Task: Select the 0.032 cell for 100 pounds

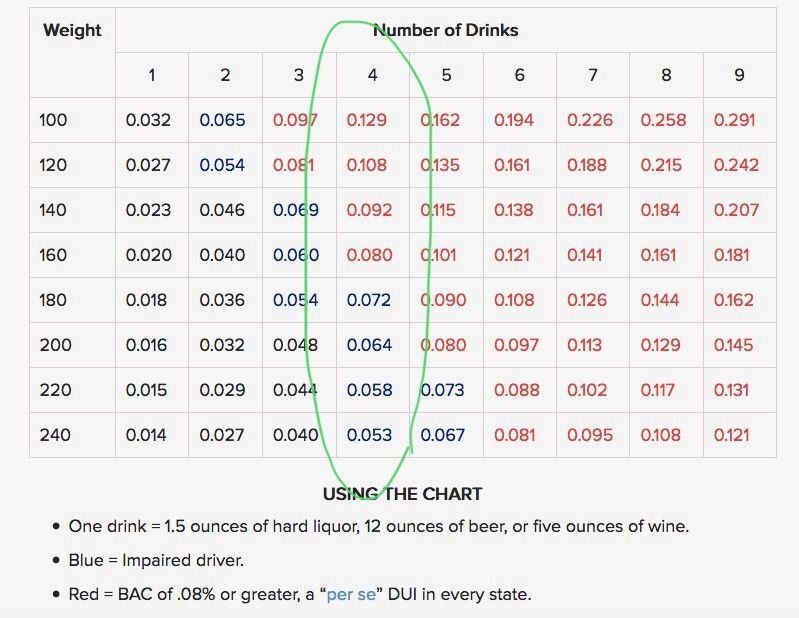Action: (x=148, y=120)
